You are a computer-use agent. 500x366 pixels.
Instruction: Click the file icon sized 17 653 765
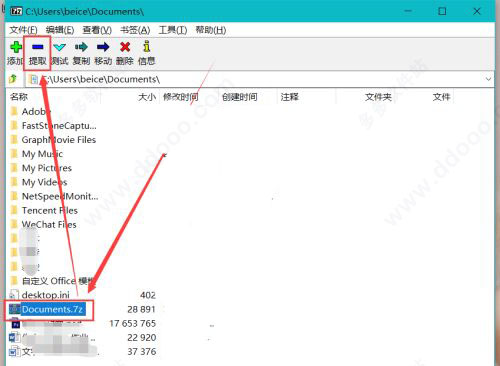[x=16, y=323]
